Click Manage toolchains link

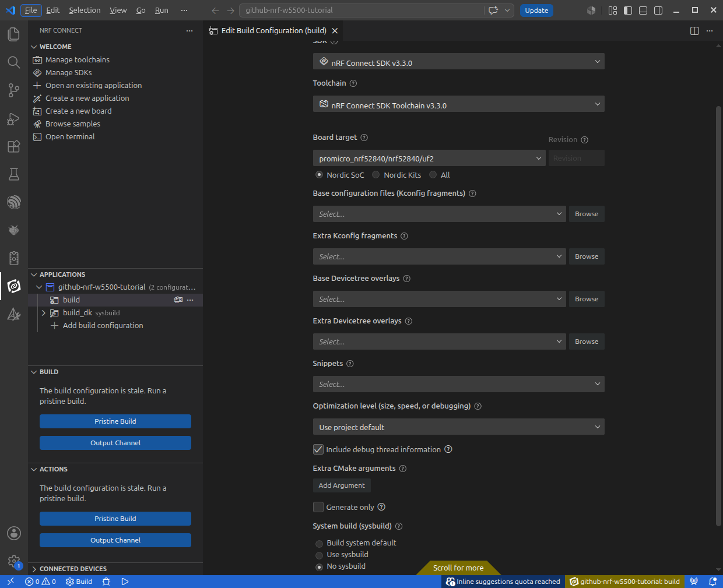coord(78,60)
